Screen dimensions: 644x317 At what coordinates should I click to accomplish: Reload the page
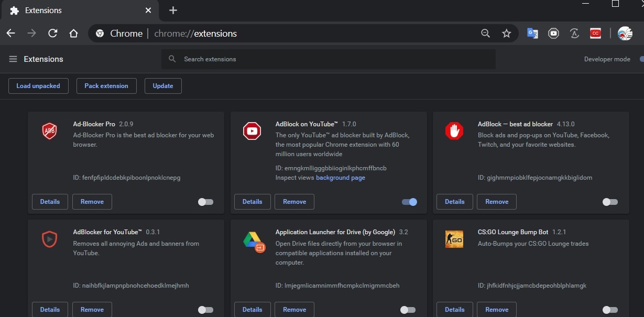pyautogui.click(x=52, y=34)
